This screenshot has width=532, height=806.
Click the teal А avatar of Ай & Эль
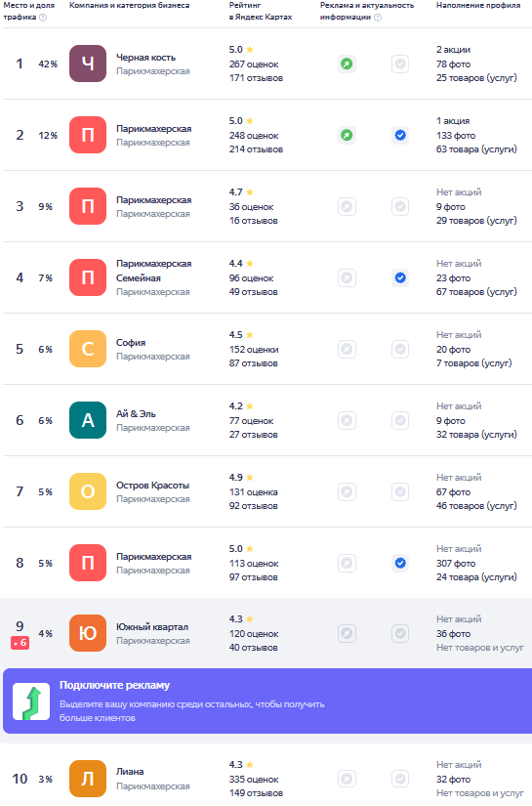click(x=88, y=420)
